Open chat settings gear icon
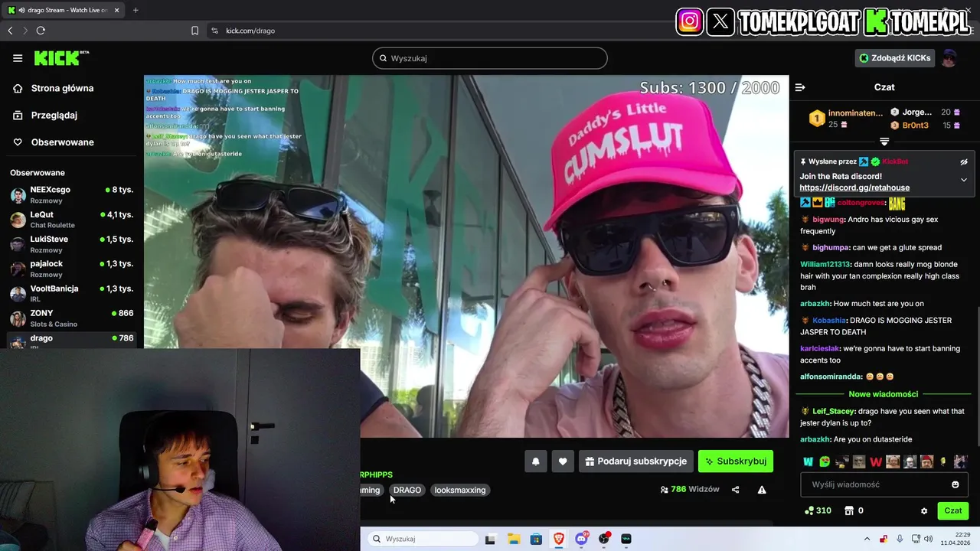Image resolution: width=980 pixels, height=551 pixels. [x=924, y=510]
